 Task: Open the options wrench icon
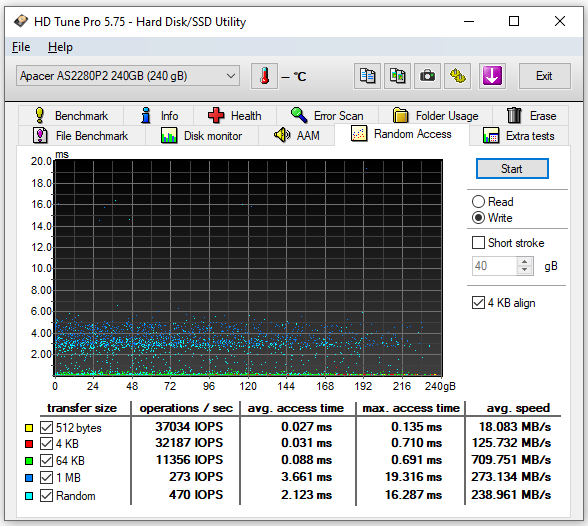pos(458,76)
